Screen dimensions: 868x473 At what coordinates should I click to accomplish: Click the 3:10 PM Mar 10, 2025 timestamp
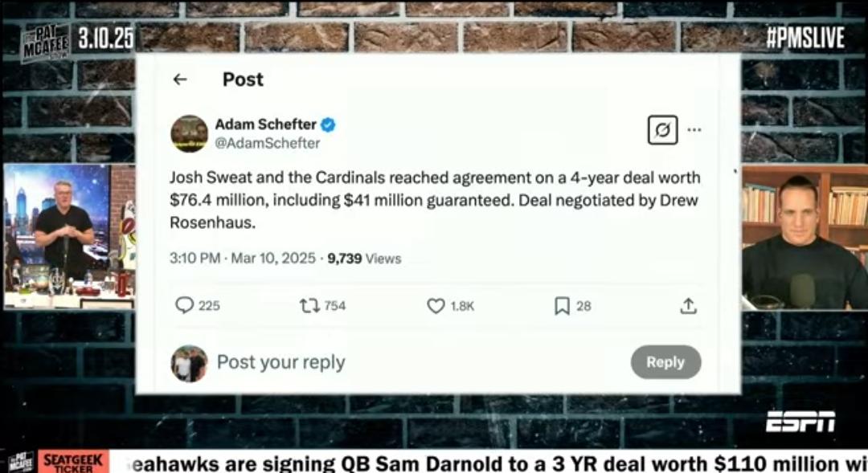pos(243,259)
